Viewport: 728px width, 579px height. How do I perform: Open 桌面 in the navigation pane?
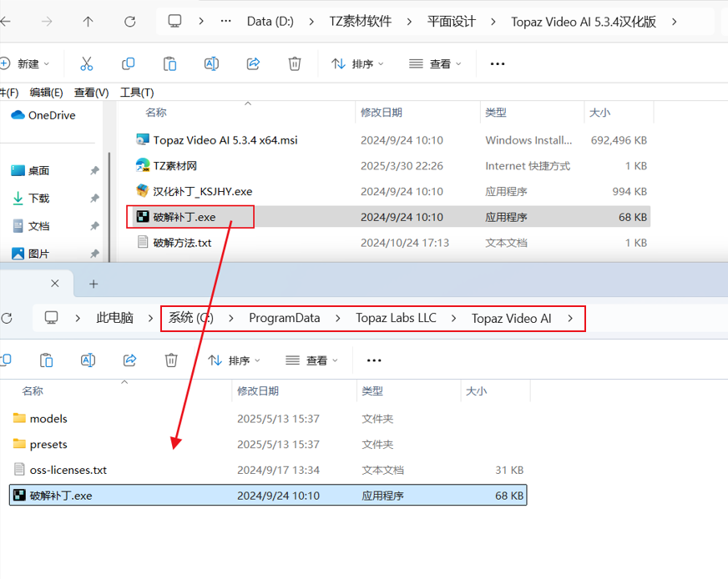[30, 171]
